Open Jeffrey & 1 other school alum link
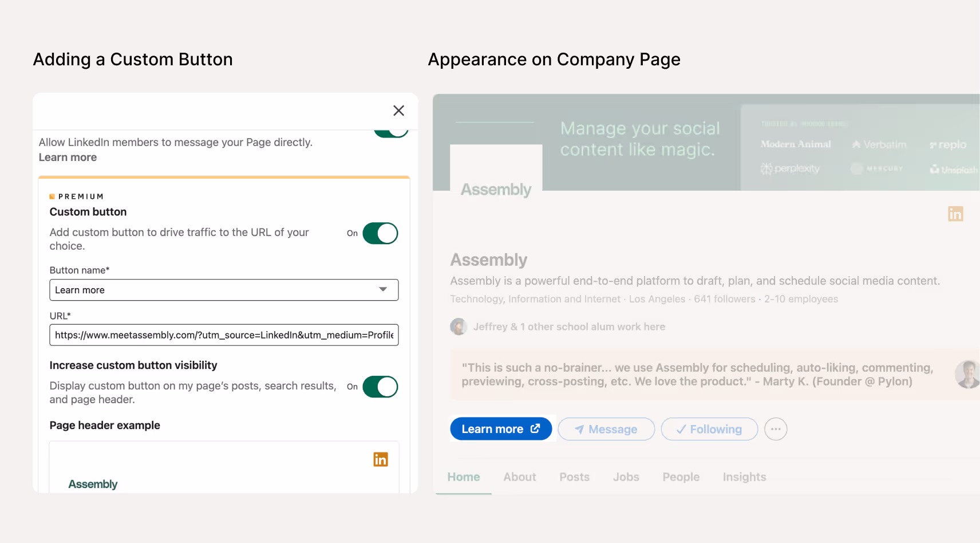The height and width of the screenshot is (543, 980). (569, 326)
